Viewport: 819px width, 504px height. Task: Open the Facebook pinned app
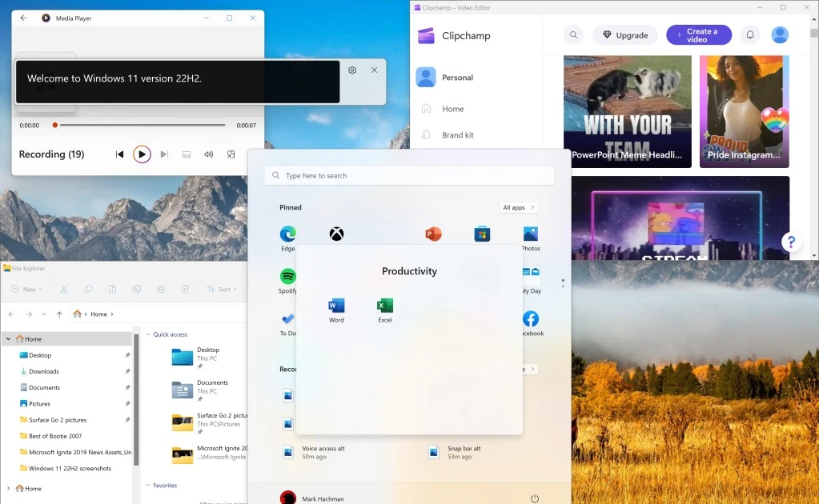pyautogui.click(x=531, y=320)
